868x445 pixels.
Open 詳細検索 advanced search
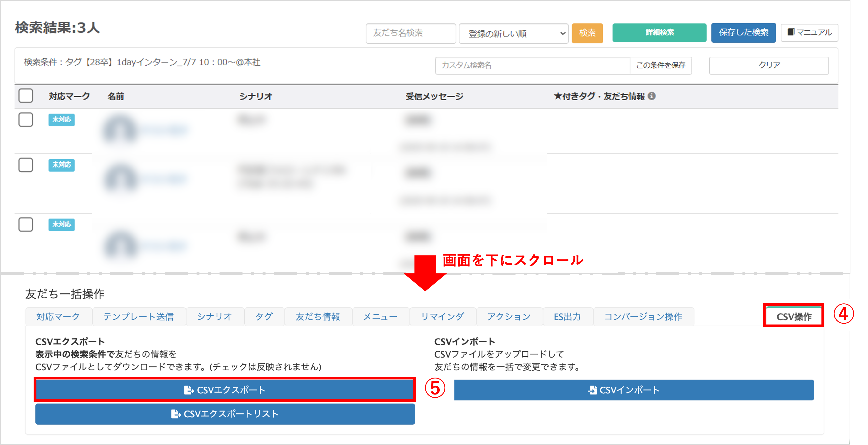click(x=659, y=33)
